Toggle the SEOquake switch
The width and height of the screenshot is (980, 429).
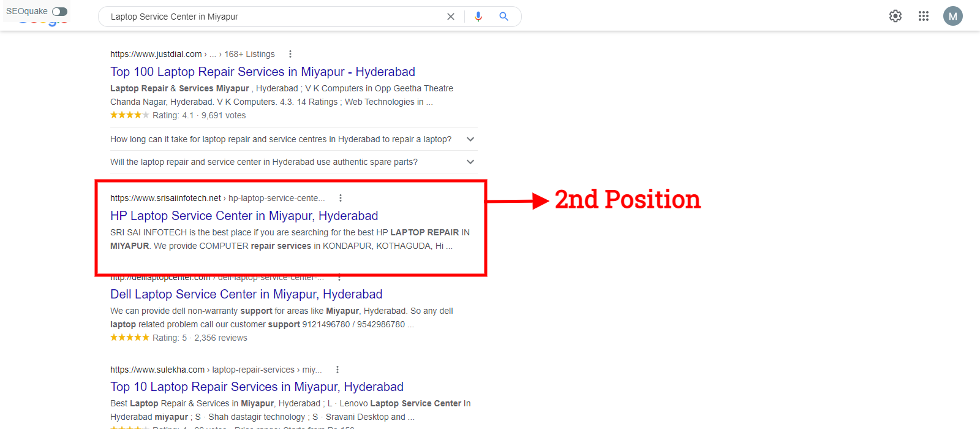59,12
